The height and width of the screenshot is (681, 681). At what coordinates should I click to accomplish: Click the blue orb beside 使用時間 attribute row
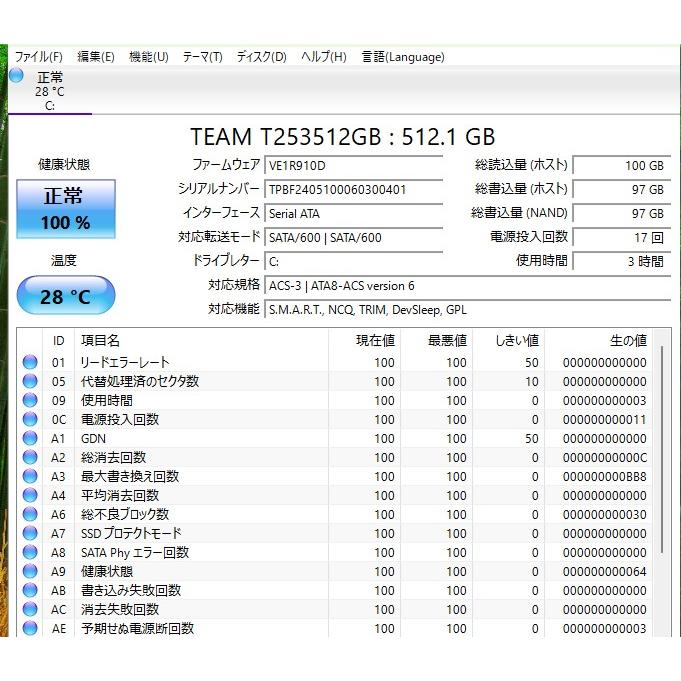[x=30, y=400]
